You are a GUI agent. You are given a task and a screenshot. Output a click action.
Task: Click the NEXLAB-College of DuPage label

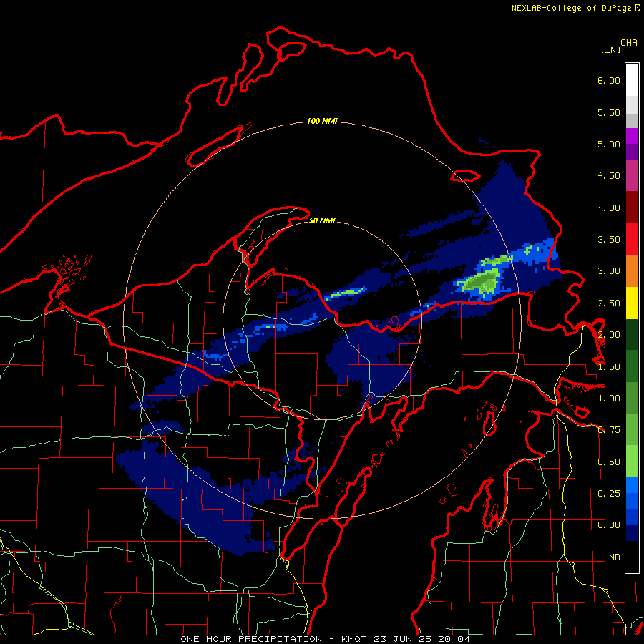click(x=576, y=8)
